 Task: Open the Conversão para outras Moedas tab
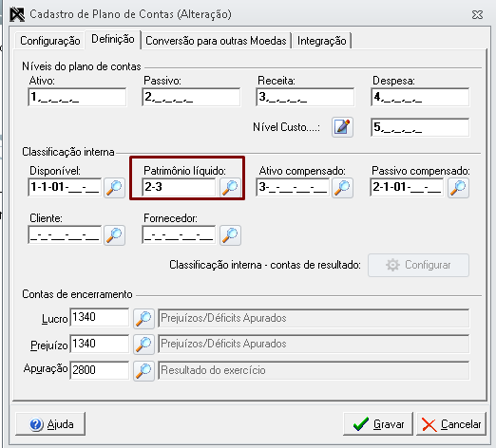(x=216, y=41)
